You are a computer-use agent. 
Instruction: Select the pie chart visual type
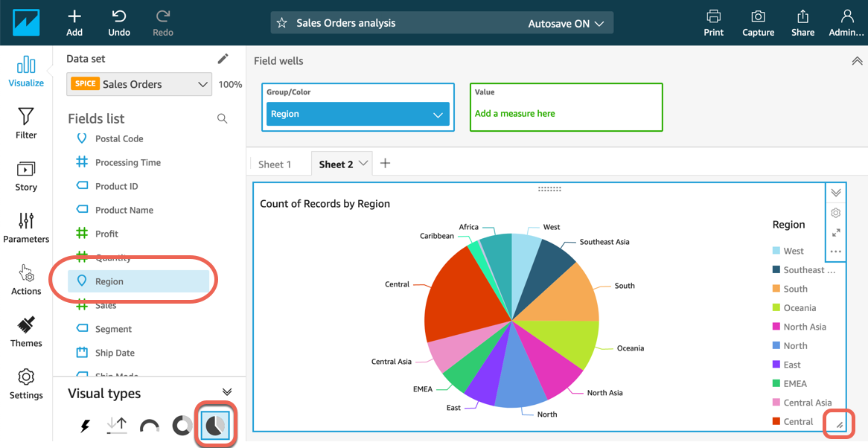click(x=215, y=425)
